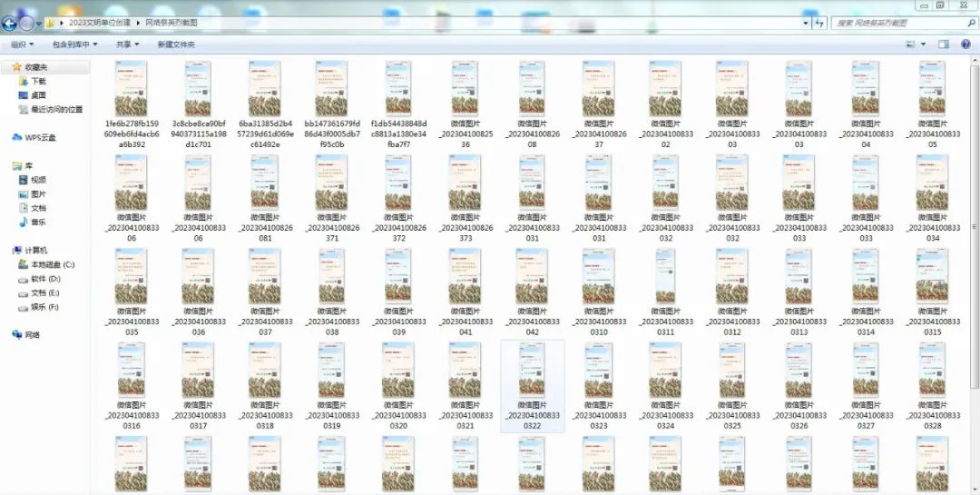Viewport: 980px width, 495px height.
Task: Select the 网络 icon in the sidebar
Action: (17, 335)
